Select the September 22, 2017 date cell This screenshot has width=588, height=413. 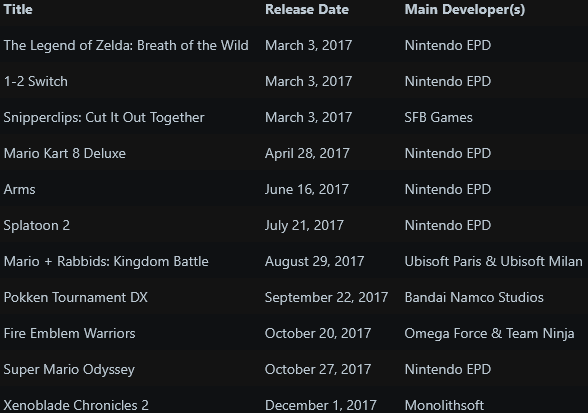coord(326,297)
